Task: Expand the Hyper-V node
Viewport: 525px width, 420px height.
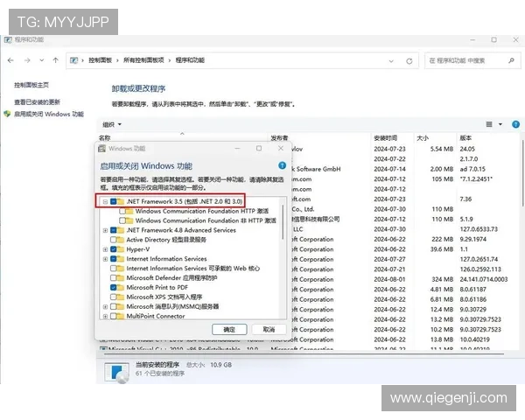Action: point(105,249)
